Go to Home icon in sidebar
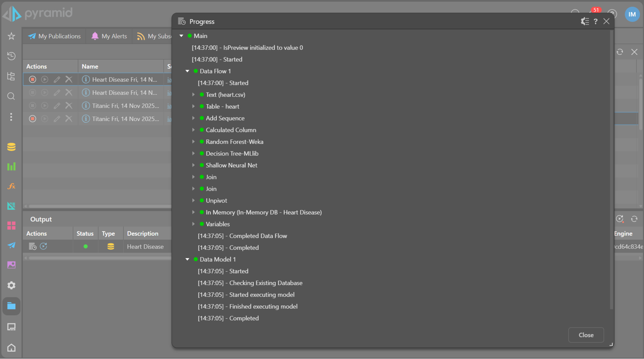Screen dimensions: 644x359 point(11,348)
